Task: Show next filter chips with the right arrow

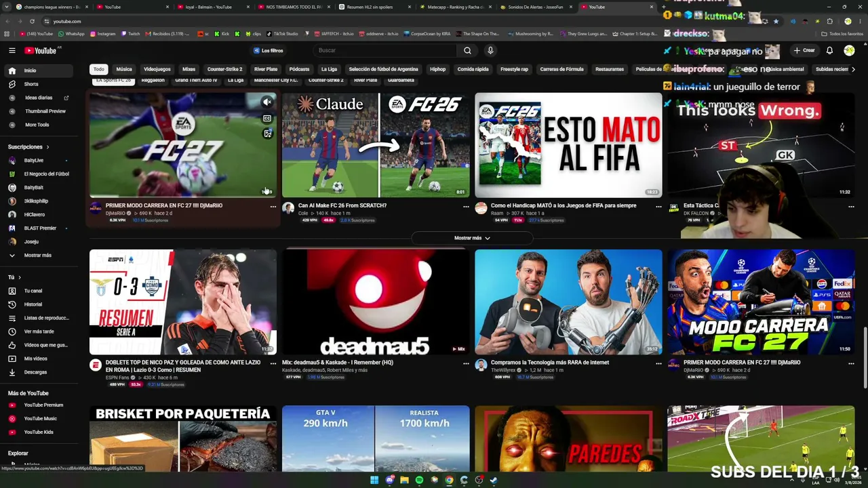Action: pos(853,69)
